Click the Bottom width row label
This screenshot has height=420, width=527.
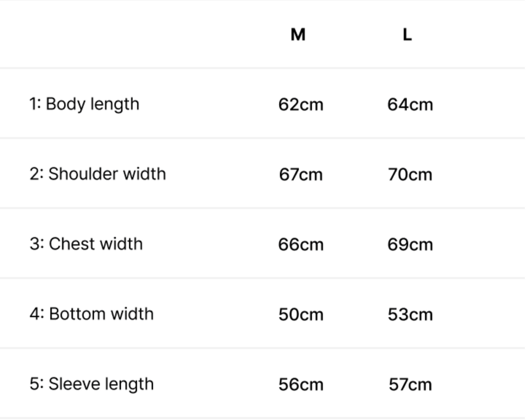click(91, 314)
